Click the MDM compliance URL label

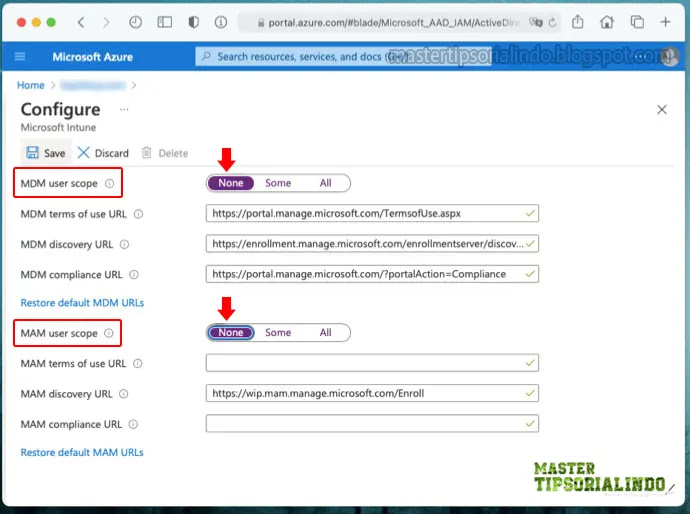[71, 275]
